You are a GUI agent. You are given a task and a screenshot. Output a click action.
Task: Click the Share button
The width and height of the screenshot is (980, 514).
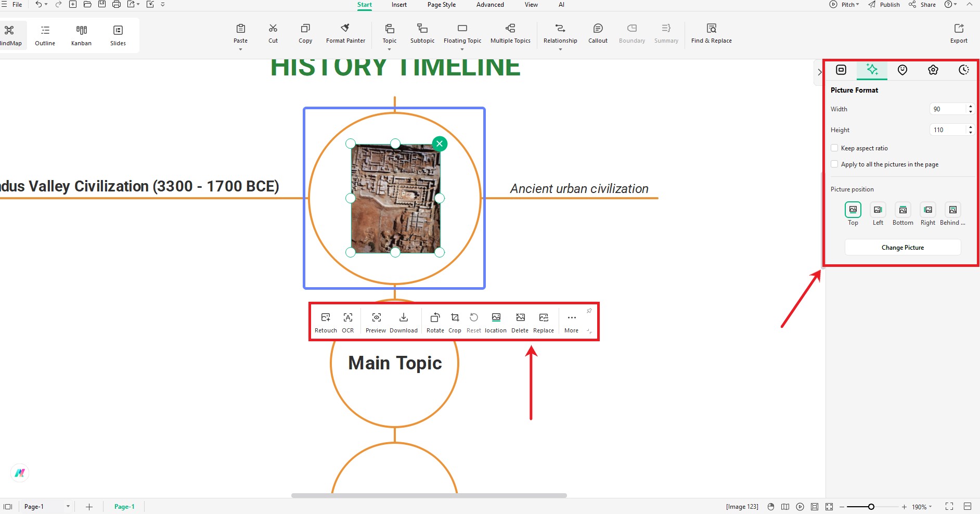click(922, 4)
